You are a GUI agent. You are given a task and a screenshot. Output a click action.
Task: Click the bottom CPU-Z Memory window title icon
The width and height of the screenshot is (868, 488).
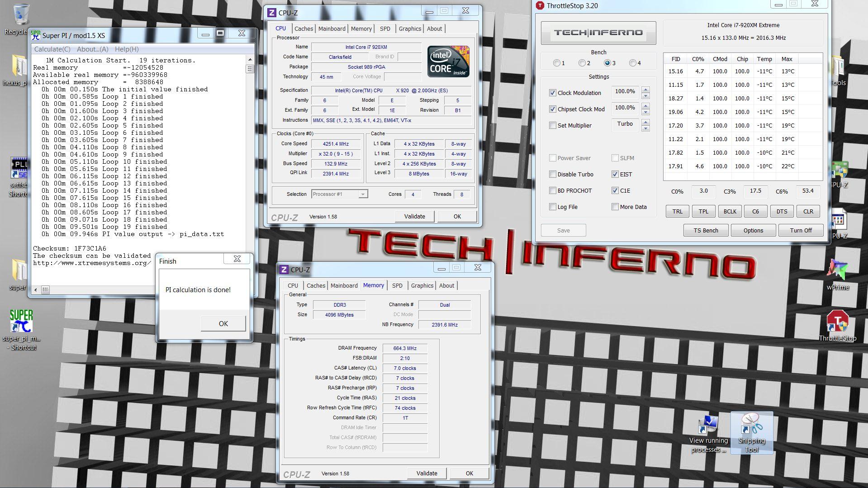[x=284, y=270]
